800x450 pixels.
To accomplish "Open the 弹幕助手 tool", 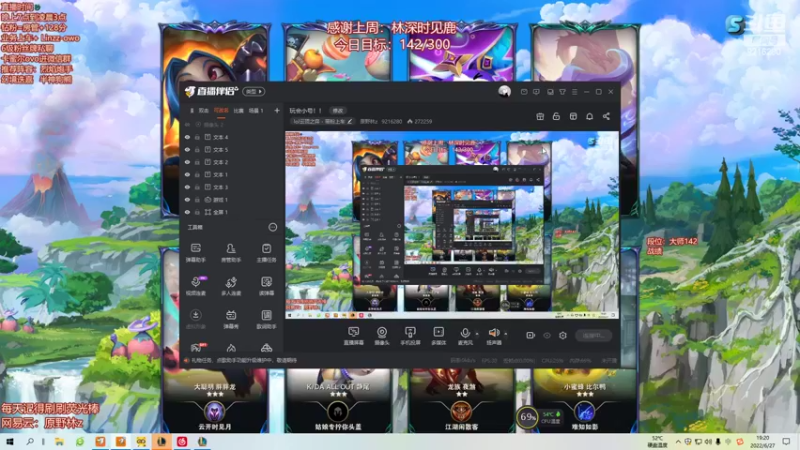I will pyautogui.click(x=195, y=253).
